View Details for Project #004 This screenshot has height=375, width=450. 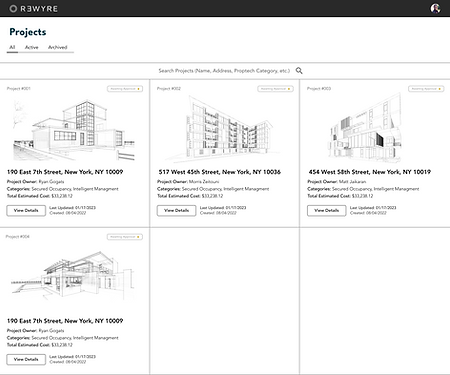click(x=26, y=359)
